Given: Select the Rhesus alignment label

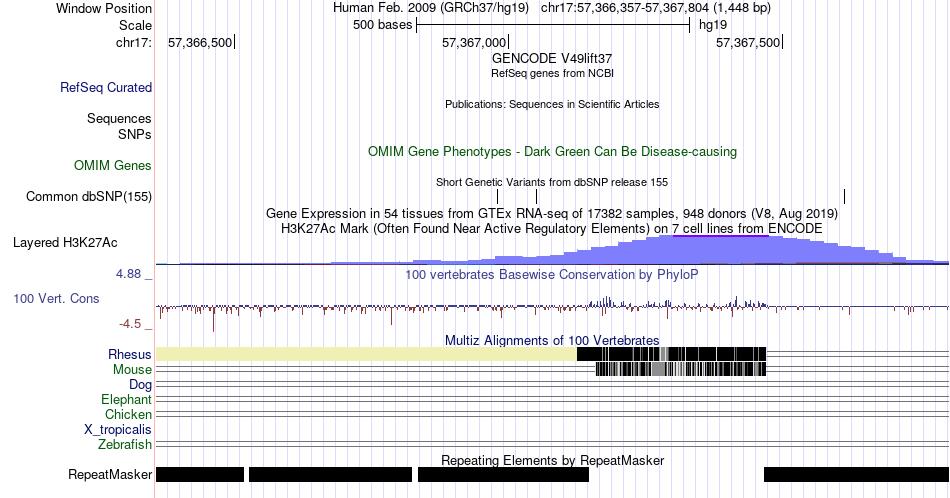Looking at the screenshot, I should 130,354.
